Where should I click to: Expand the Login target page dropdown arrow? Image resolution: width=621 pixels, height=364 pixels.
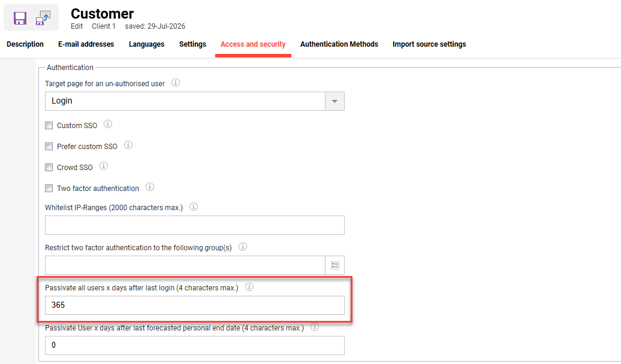pyautogui.click(x=334, y=101)
